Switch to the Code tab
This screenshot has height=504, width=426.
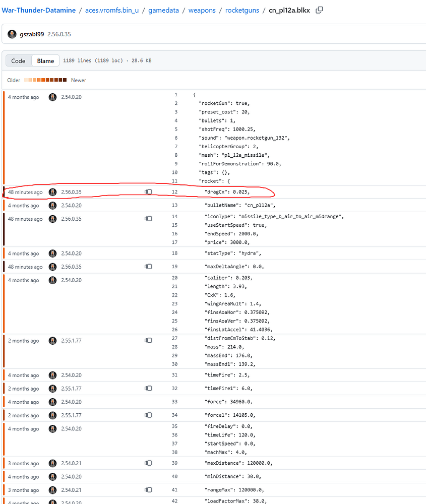click(x=18, y=61)
